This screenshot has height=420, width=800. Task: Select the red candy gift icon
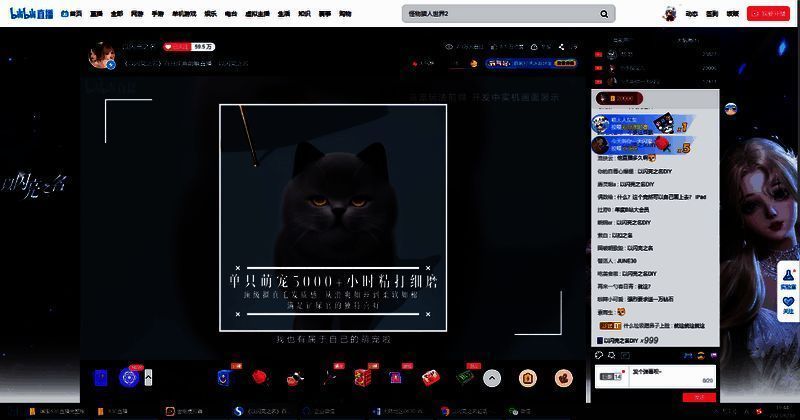click(x=295, y=379)
